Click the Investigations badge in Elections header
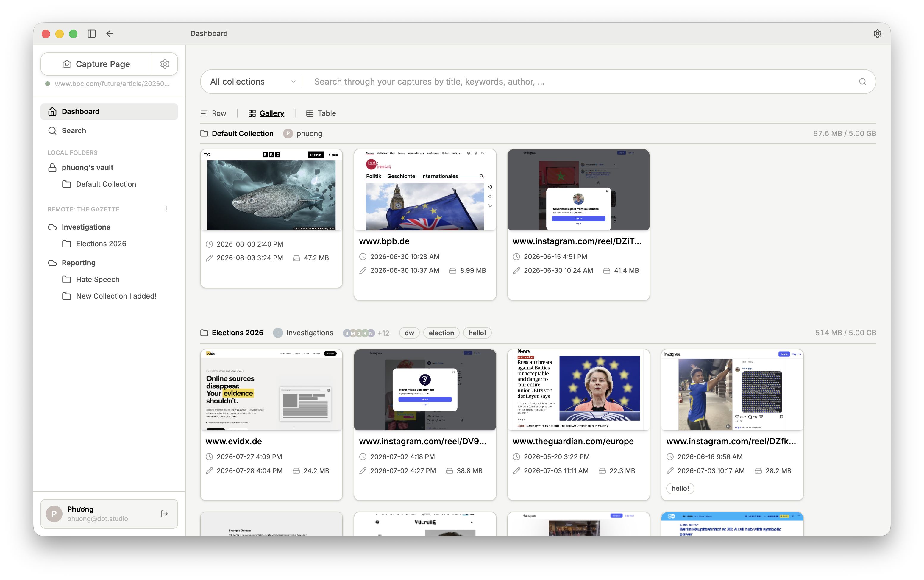This screenshot has height=580, width=924. [303, 333]
